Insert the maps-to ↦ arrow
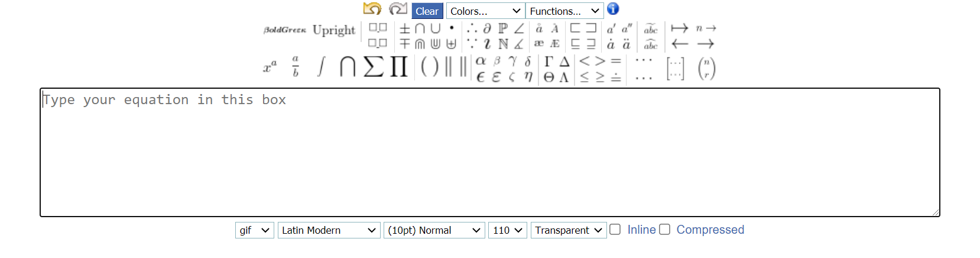The height and width of the screenshot is (258, 980). tap(680, 28)
